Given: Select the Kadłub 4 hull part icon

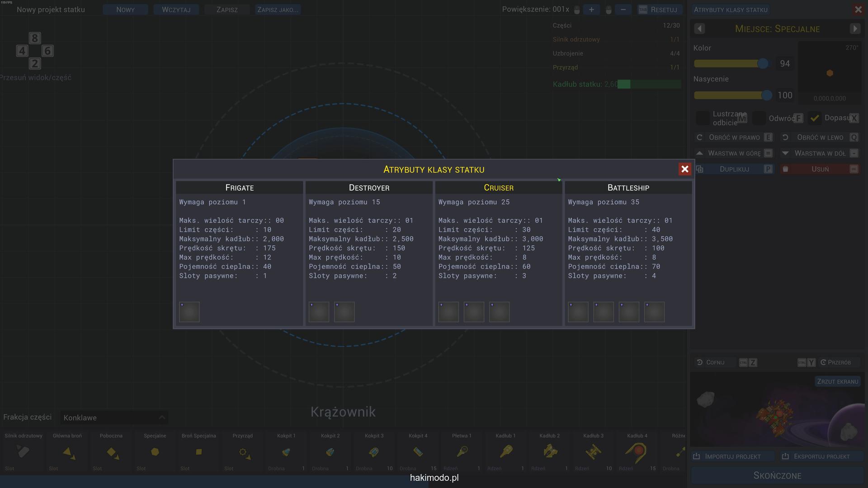Looking at the screenshot, I should pos(637,452).
